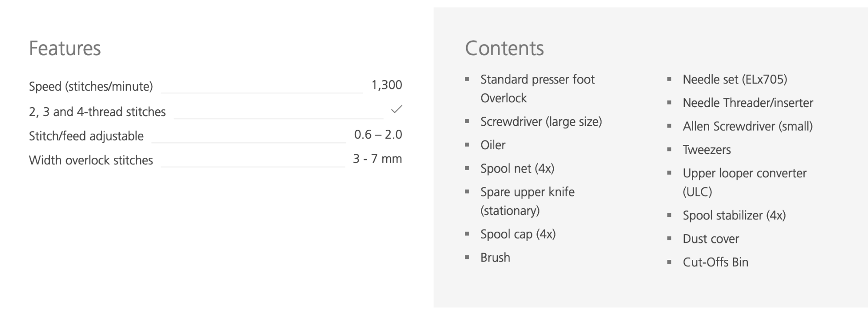Click the checkmark next to 2, 3 and 4-thread stitches

pos(396,109)
